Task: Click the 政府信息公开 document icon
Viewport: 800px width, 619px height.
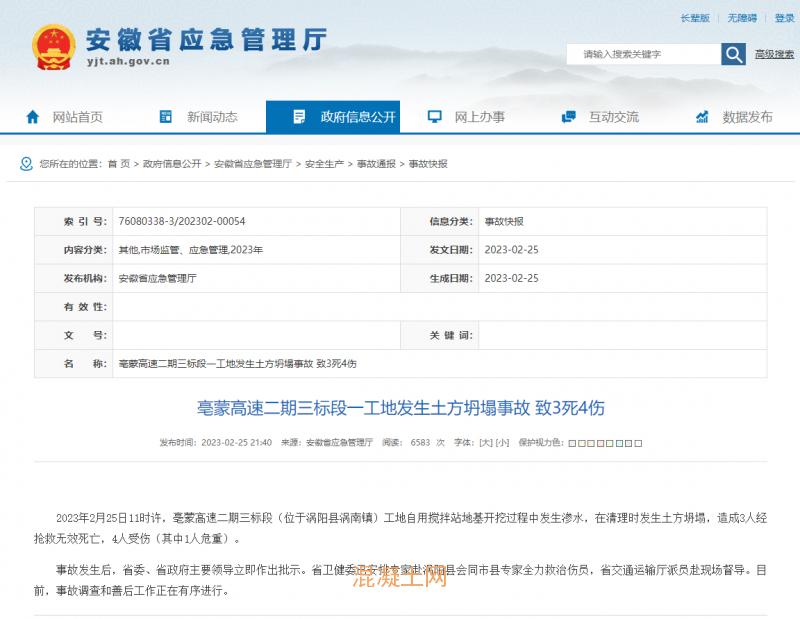Action: tap(299, 117)
